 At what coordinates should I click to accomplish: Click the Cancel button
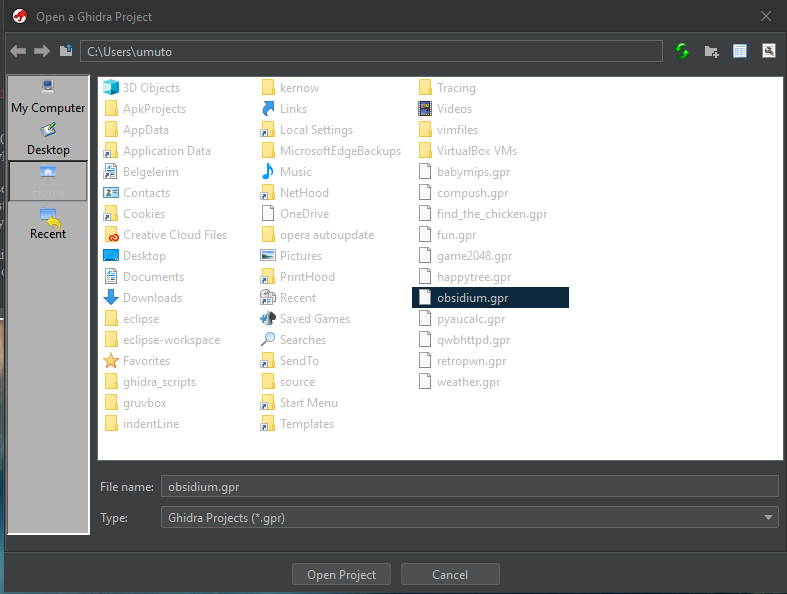coord(450,574)
